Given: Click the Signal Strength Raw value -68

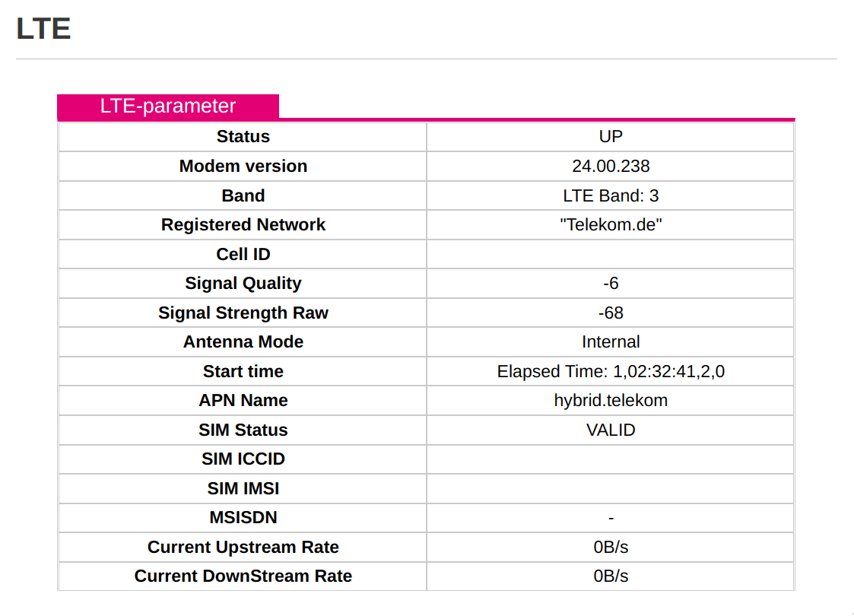Looking at the screenshot, I should coord(611,313).
